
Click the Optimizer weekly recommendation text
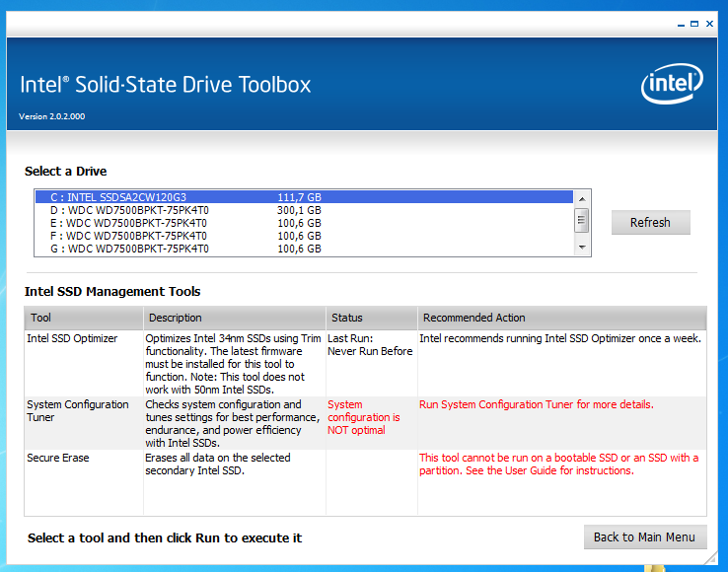coord(560,338)
